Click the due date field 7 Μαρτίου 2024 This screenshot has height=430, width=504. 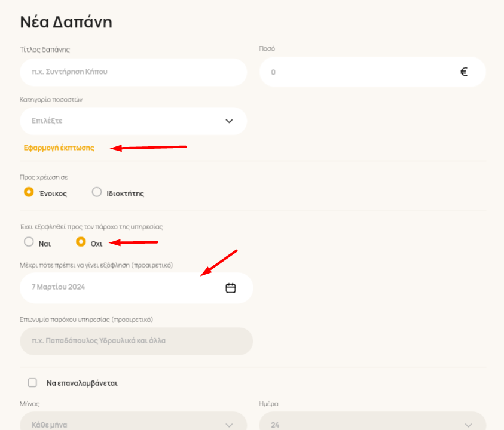[136, 288]
